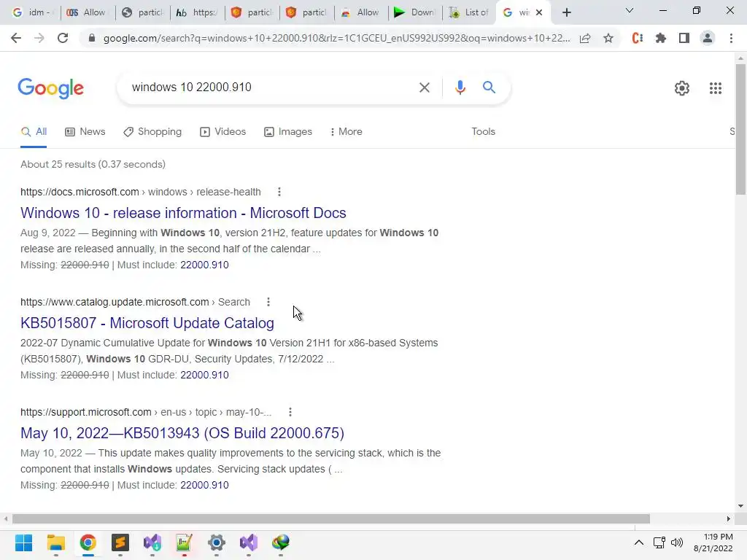747x560 pixels.
Task: Open the Chrome profile avatar
Action: pos(708,38)
